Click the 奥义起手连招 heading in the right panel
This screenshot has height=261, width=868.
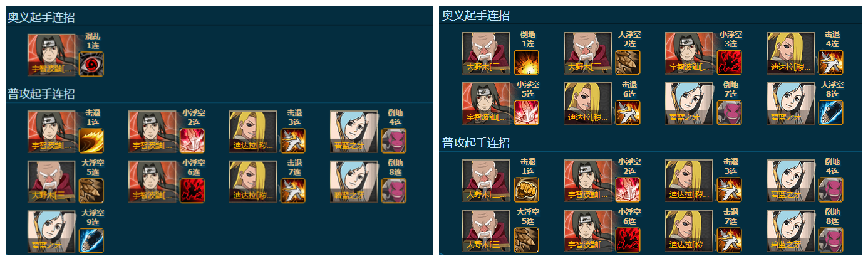point(476,16)
